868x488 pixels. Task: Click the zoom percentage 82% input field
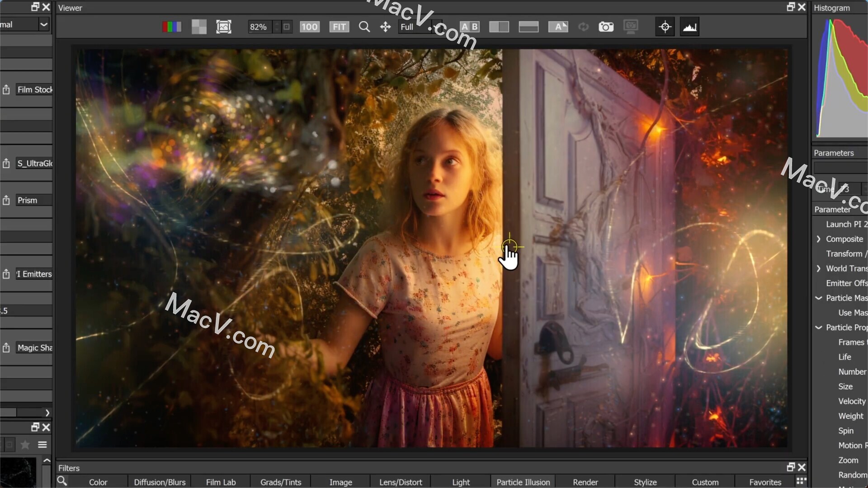pos(258,26)
